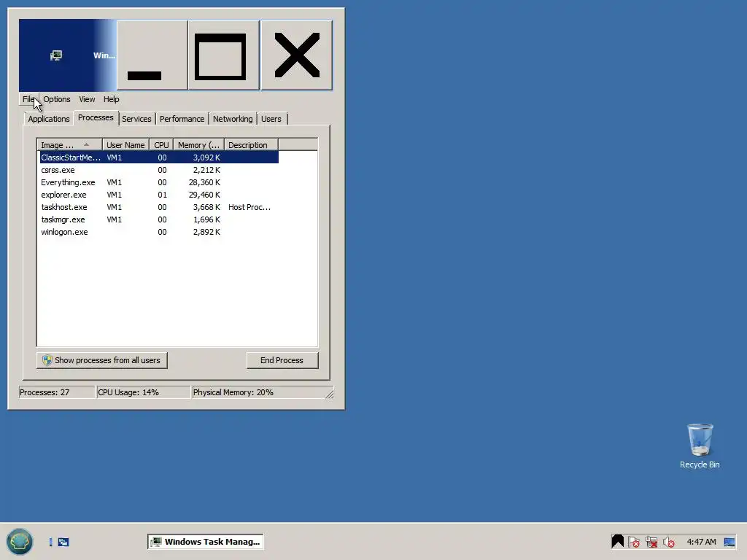Click the switch between windows quick launch icon

pyautogui.click(x=63, y=542)
